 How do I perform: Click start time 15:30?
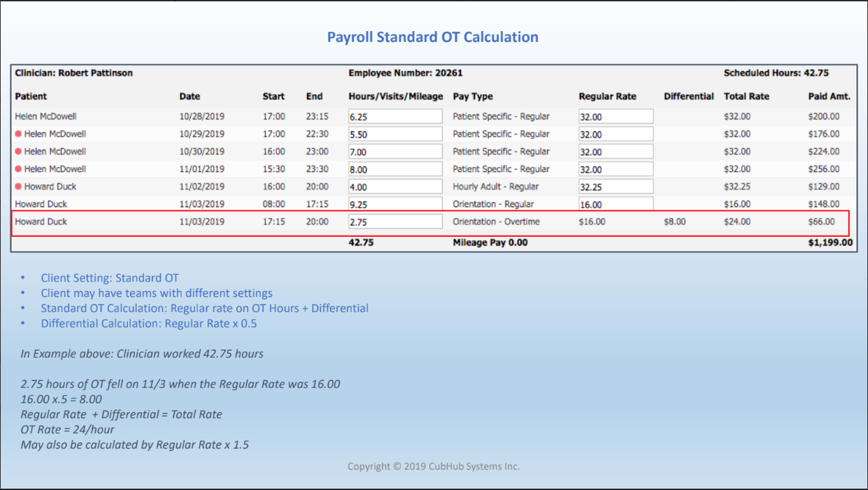click(274, 169)
